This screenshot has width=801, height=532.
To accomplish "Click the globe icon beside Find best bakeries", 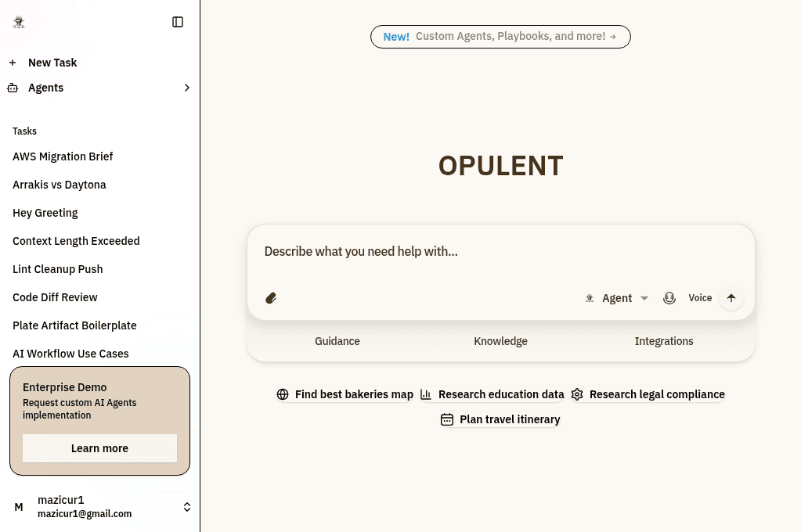I will click(283, 394).
